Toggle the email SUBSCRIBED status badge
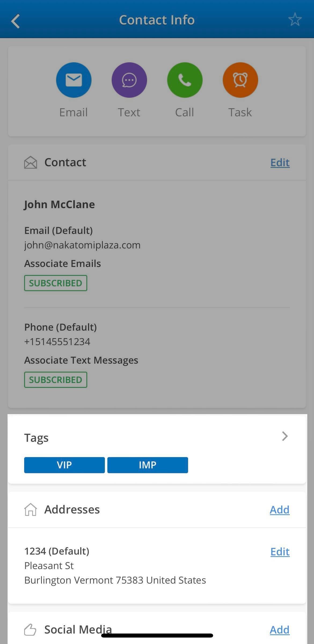This screenshot has width=314, height=644. pyautogui.click(x=56, y=283)
